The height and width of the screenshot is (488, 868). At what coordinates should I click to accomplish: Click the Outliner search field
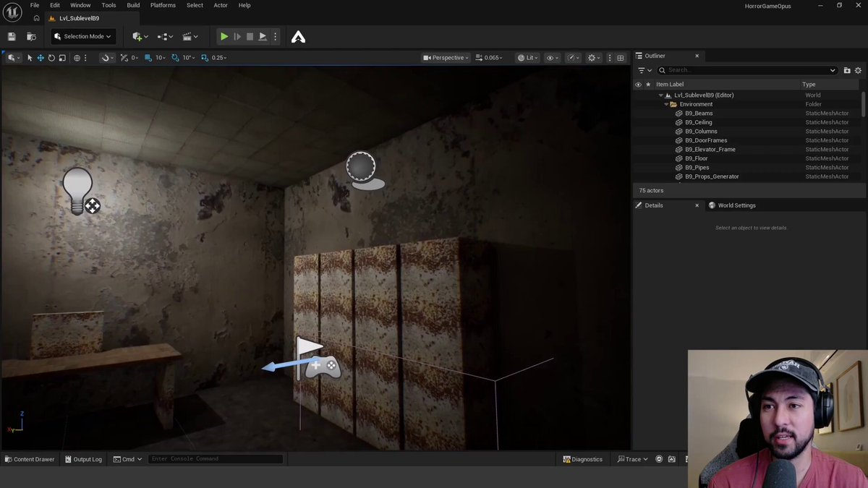[x=747, y=70]
